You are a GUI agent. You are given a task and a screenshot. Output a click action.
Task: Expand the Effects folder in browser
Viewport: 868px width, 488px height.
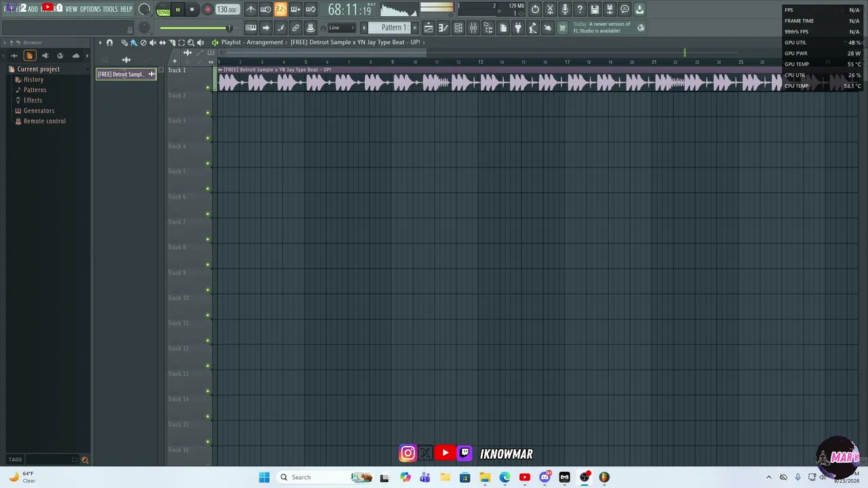33,100
